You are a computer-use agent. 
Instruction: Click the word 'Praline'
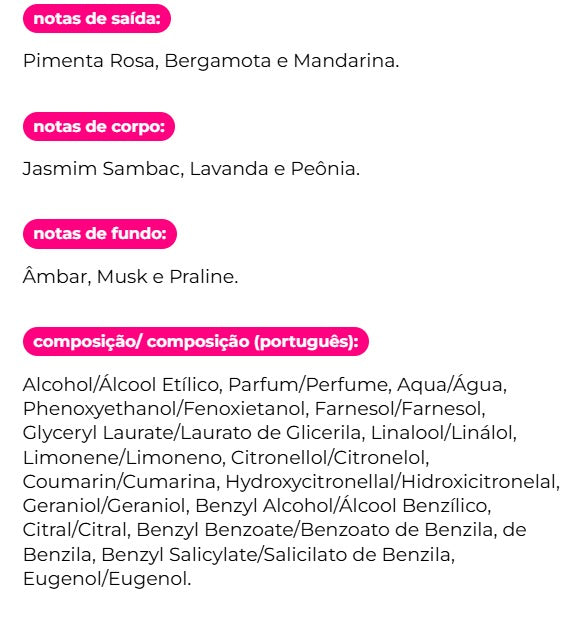click(x=202, y=276)
